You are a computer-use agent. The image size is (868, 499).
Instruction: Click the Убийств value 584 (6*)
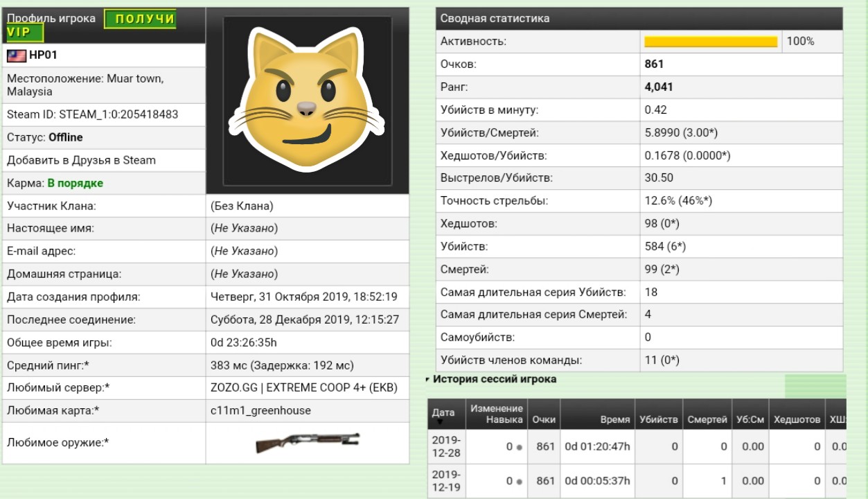(665, 246)
